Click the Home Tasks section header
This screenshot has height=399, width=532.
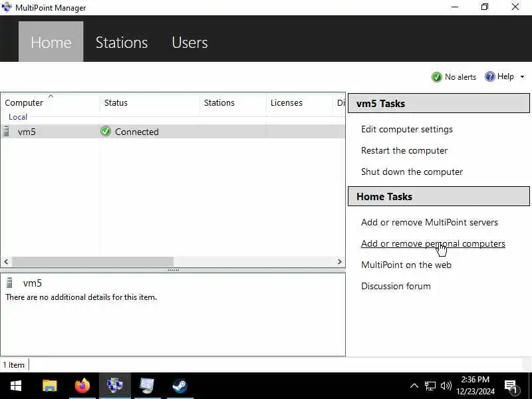[x=439, y=196]
